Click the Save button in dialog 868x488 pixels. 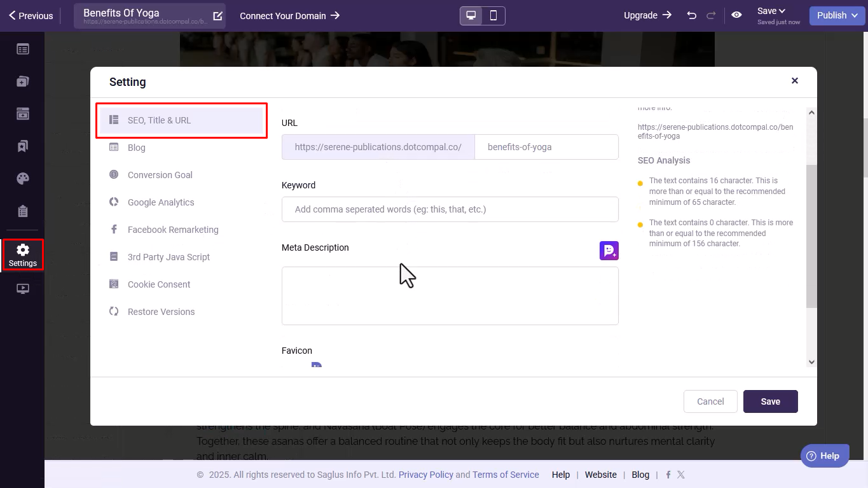pos(770,401)
